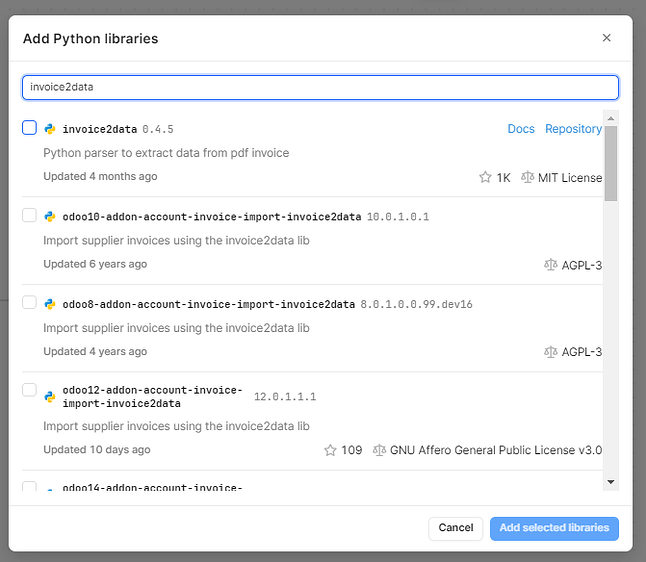646x562 pixels.
Task: Click version text 0.4.5
Action: click(158, 129)
